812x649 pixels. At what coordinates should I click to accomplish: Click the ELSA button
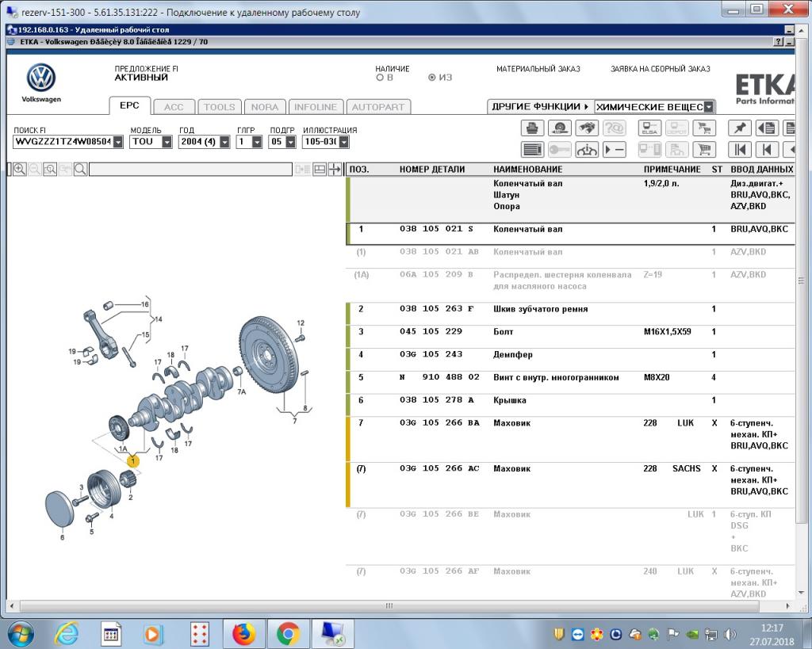(649, 128)
